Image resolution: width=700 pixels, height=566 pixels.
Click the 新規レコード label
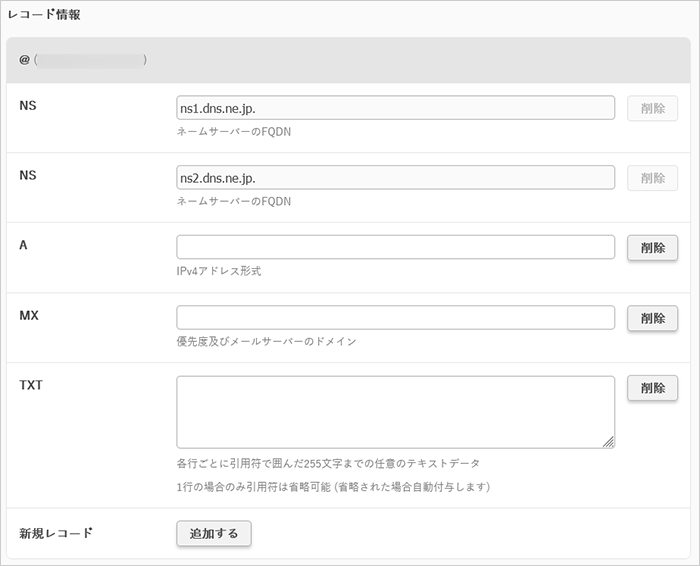point(56,533)
